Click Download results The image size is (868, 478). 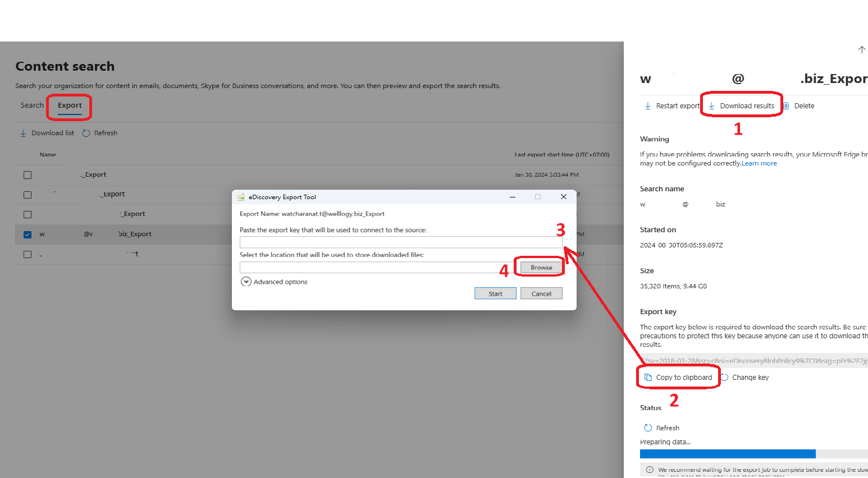(741, 106)
